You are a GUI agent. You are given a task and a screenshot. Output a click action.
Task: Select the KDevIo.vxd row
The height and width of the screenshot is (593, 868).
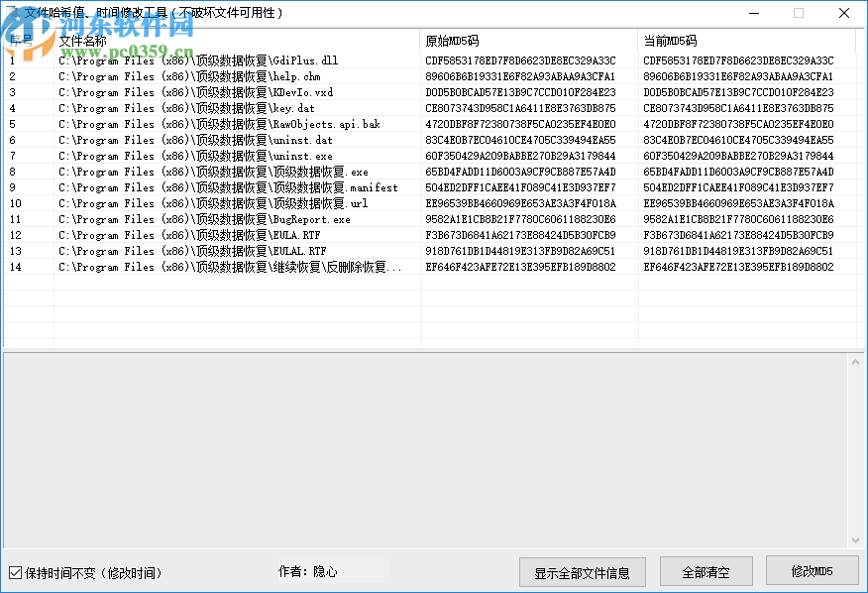click(198, 91)
